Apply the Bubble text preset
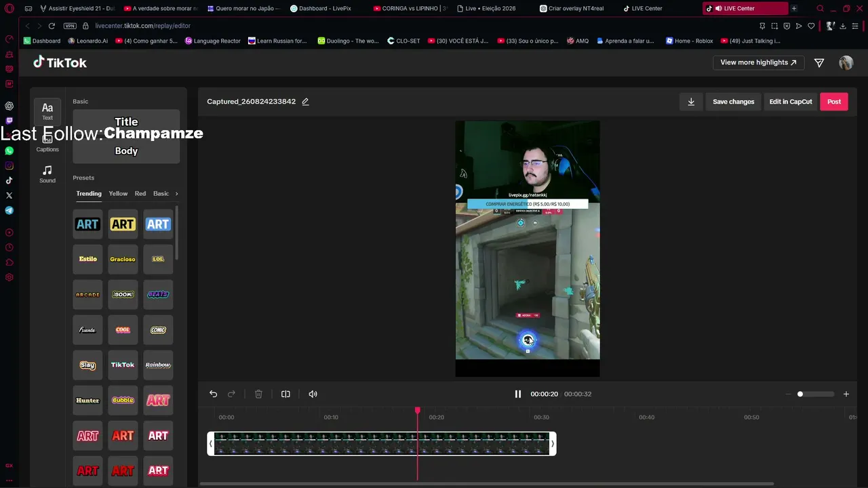The height and width of the screenshot is (488, 868). 123,400
